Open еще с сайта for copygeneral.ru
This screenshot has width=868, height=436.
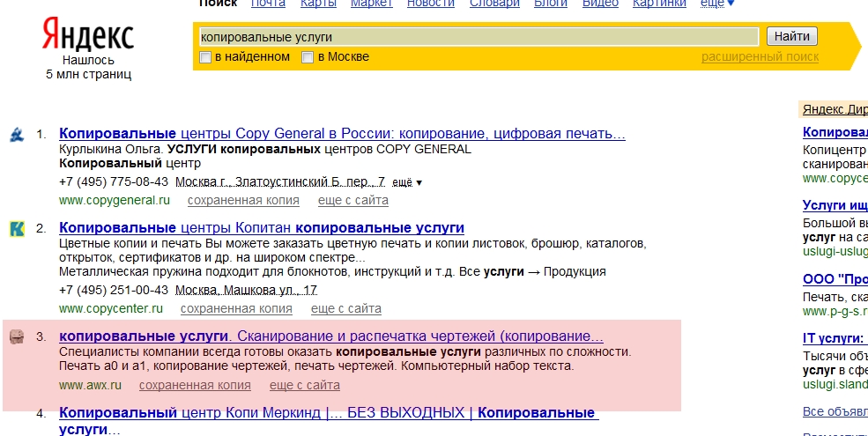[353, 200]
